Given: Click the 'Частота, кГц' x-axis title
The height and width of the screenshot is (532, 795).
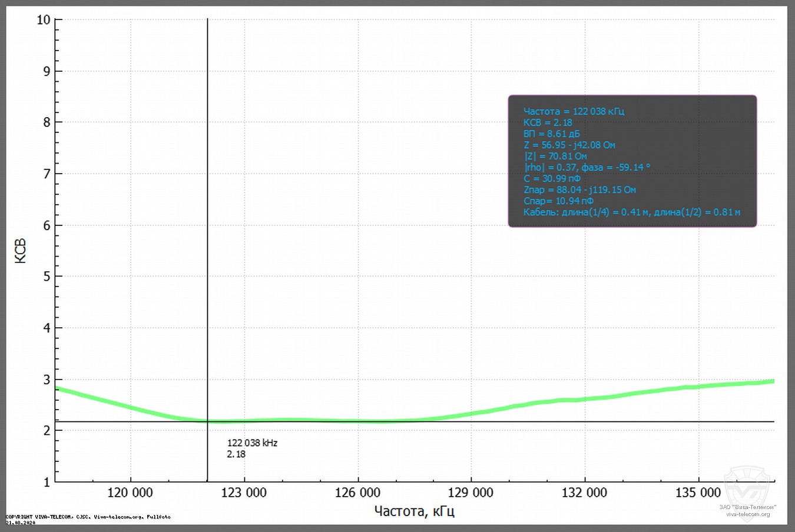Looking at the screenshot, I should pos(414,511).
